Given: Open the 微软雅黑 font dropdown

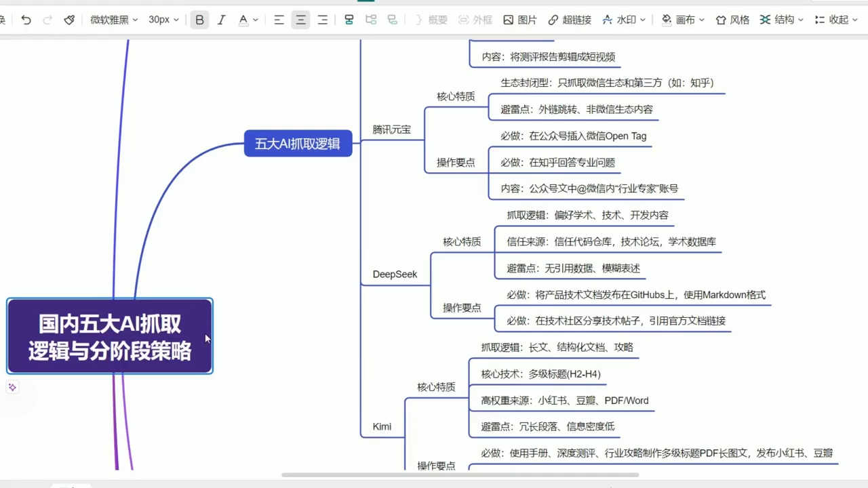Looking at the screenshot, I should (114, 20).
